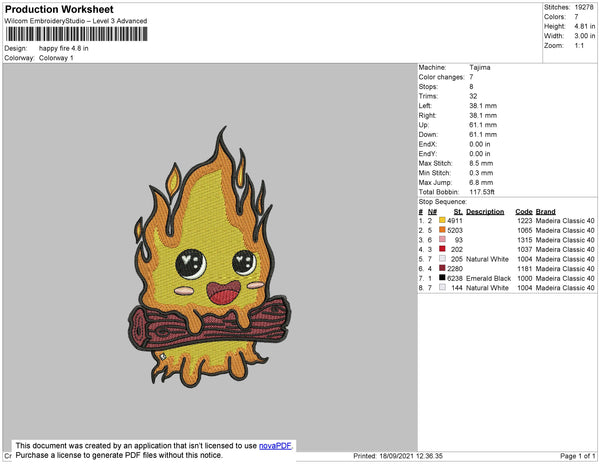Viewport: 600px width, 464px height.
Task: Select the barcode in the header
Action: point(76,34)
